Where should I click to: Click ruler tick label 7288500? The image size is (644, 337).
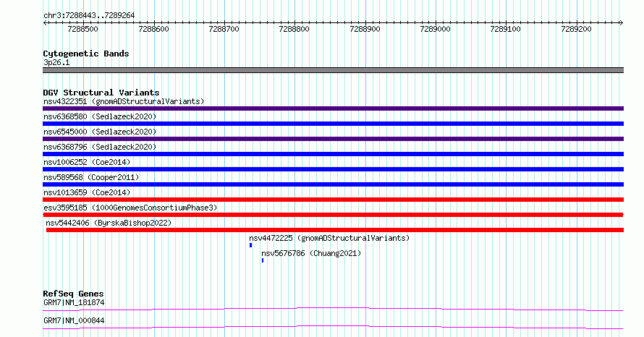point(83,29)
